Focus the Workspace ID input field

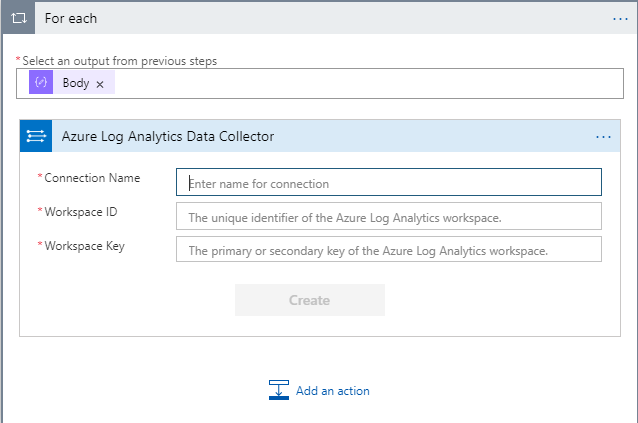pyautogui.click(x=389, y=216)
